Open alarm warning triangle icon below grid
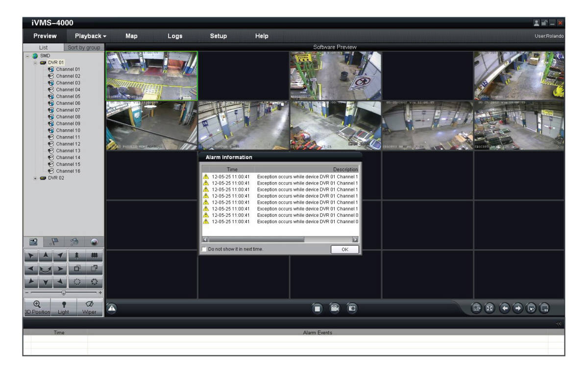588x374 pixels. click(111, 308)
